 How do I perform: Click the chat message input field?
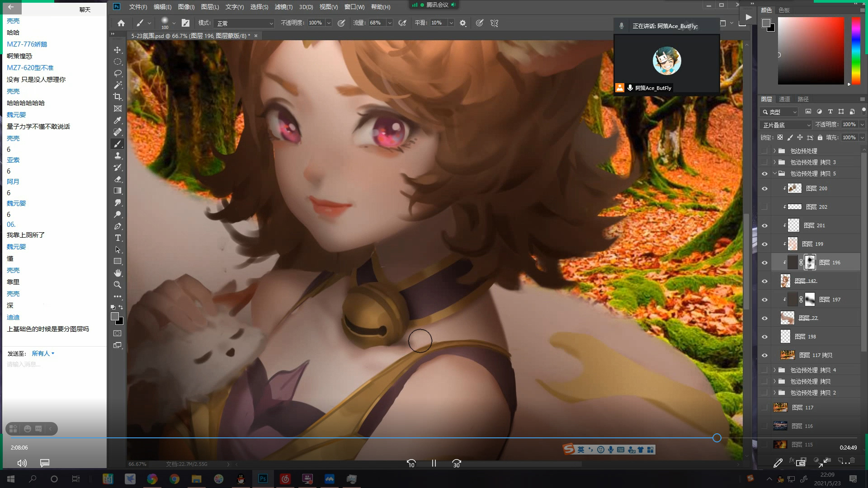[54, 365]
